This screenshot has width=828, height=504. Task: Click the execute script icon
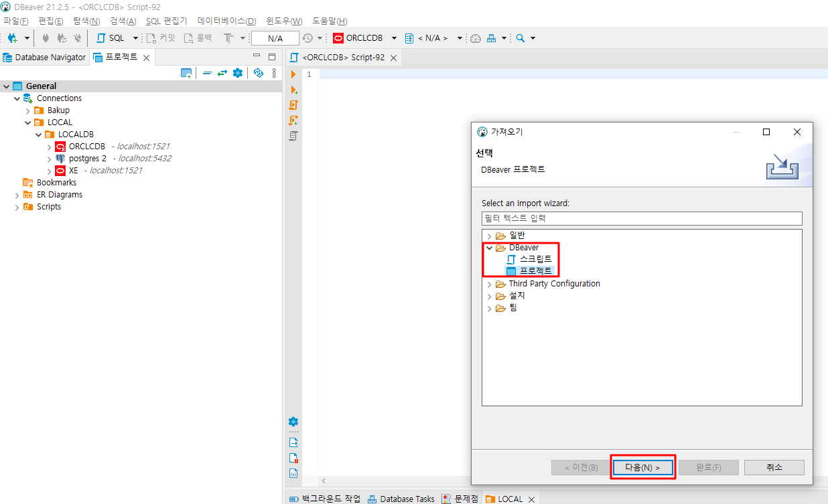point(293,105)
